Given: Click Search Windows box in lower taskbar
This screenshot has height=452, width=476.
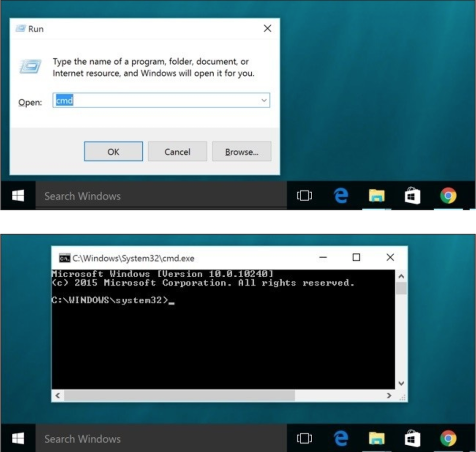Looking at the screenshot, I should 161,438.
